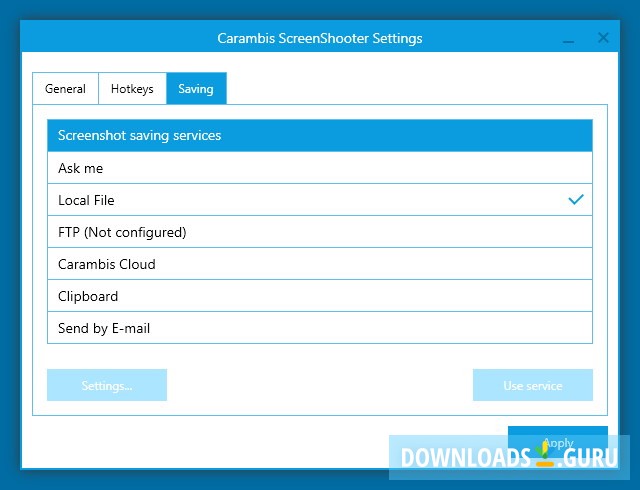This screenshot has height=490, width=640.
Task: Click the Screenshot saving services header
Action: point(320,136)
